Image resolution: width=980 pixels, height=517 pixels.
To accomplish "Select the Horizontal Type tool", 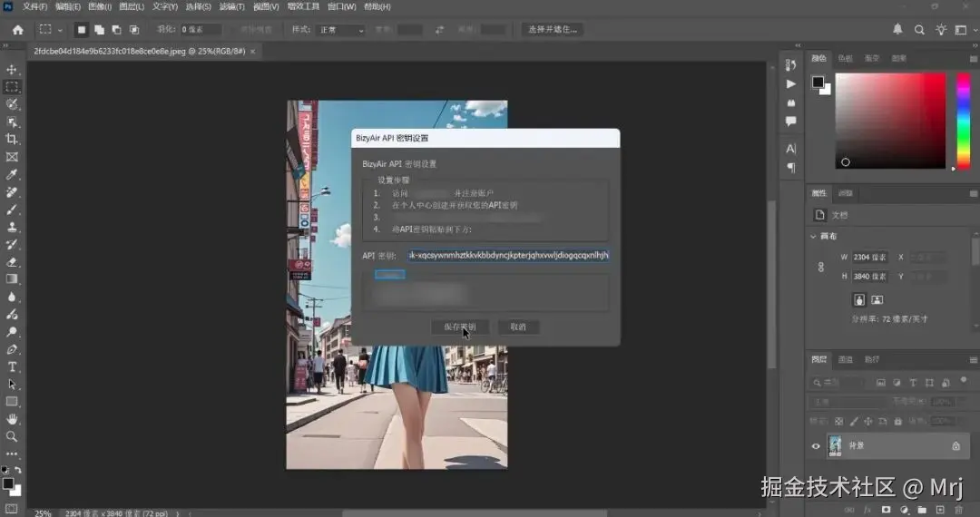I will pyautogui.click(x=12, y=367).
